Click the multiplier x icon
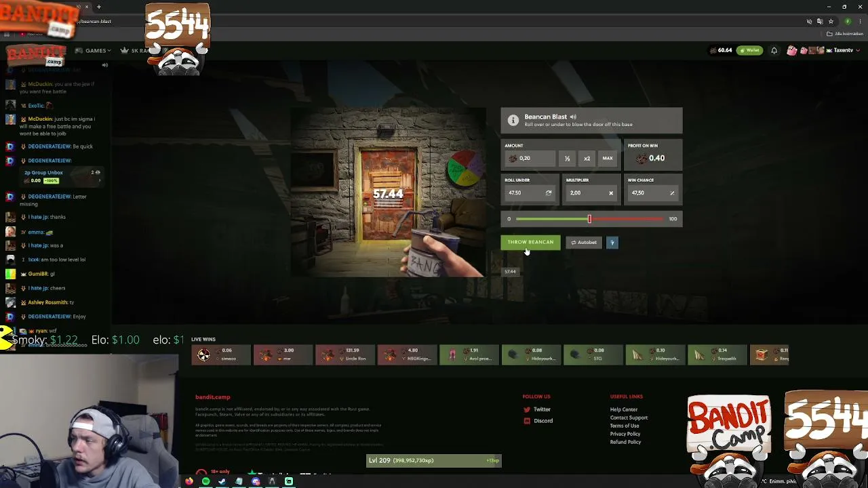868x488 pixels. coord(610,193)
